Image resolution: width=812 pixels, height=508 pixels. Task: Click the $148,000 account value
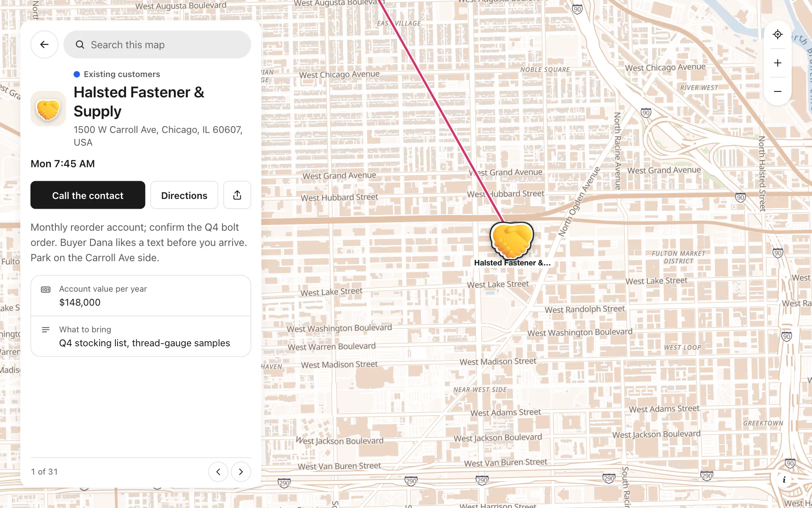click(80, 302)
